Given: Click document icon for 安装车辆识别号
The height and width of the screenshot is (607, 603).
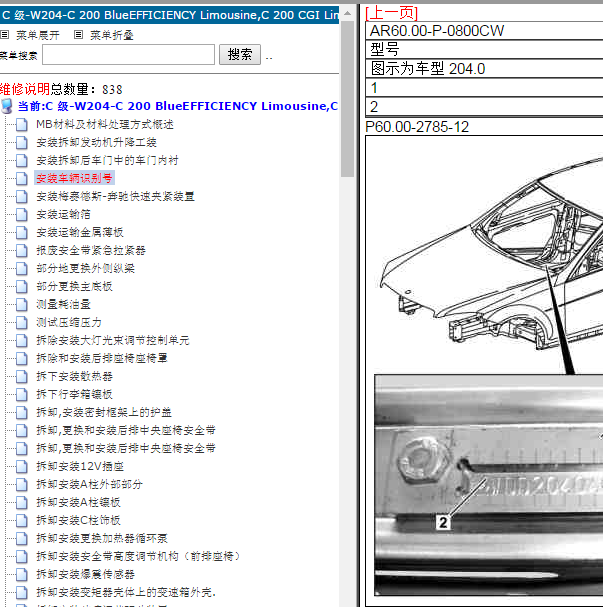Looking at the screenshot, I should point(22,178).
